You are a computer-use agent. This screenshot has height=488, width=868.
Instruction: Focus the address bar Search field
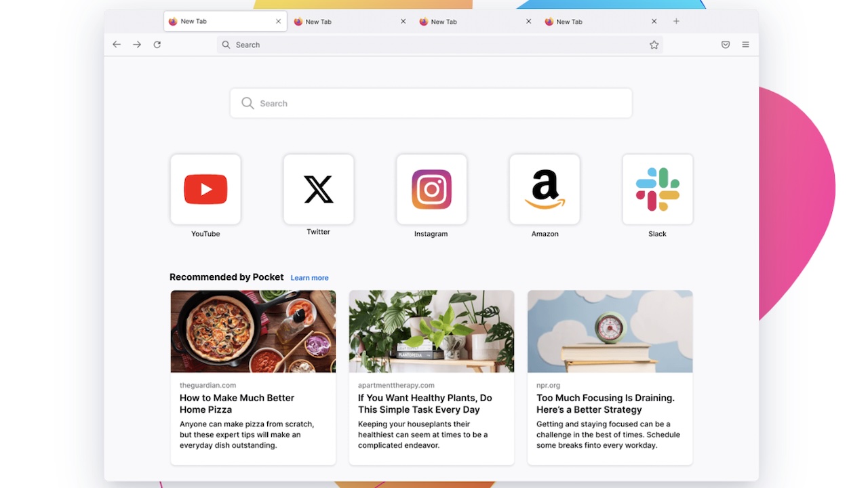pyautogui.click(x=440, y=45)
